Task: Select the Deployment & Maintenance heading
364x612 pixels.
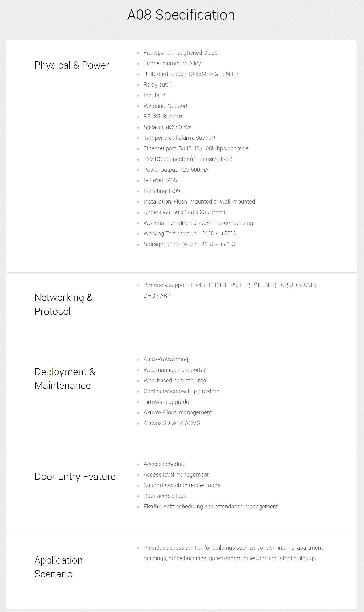Action: click(65, 378)
